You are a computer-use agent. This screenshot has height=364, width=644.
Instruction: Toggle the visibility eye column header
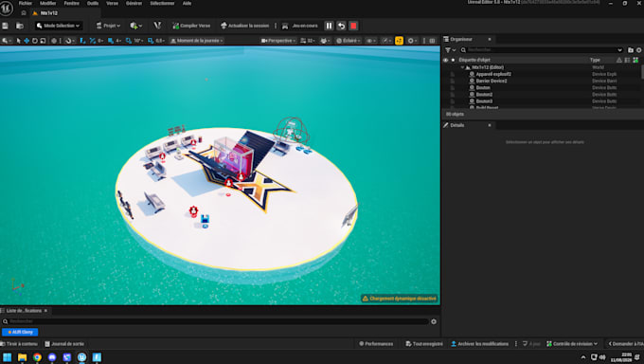coord(446,60)
